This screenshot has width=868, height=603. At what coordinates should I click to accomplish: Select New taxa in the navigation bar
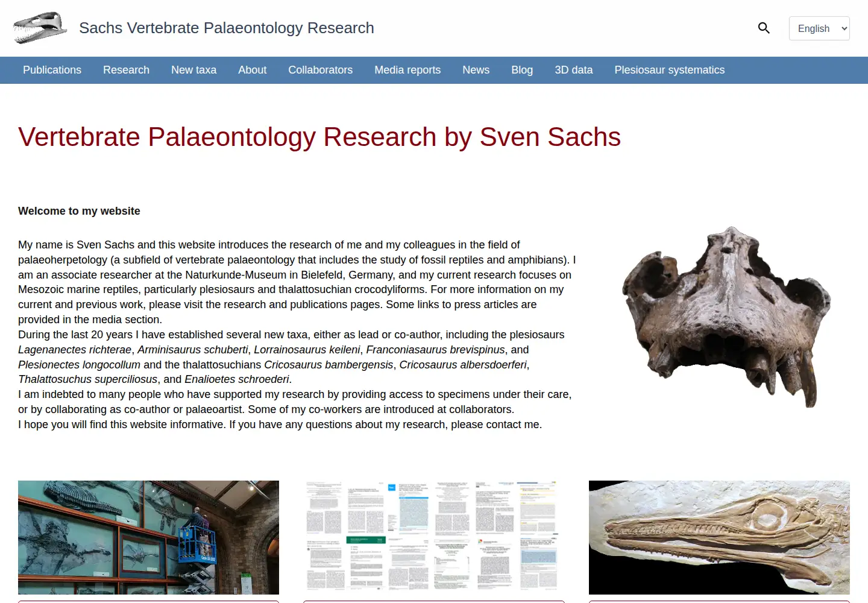coord(193,70)
